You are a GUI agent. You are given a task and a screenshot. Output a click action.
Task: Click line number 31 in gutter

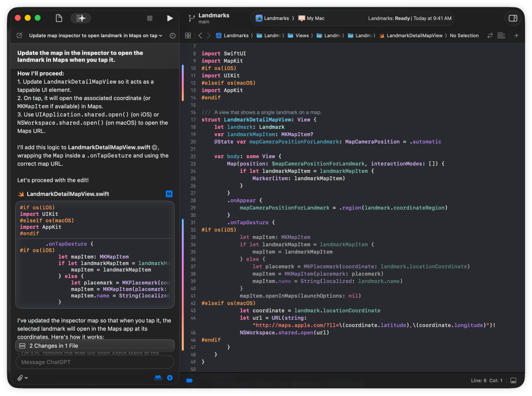coord(193,222)
